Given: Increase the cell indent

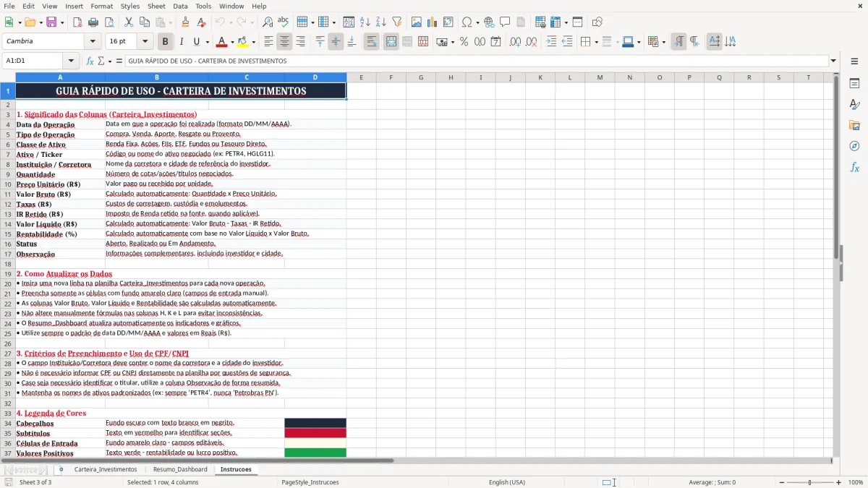Looking at the screenshot, I should coord(551,42).
